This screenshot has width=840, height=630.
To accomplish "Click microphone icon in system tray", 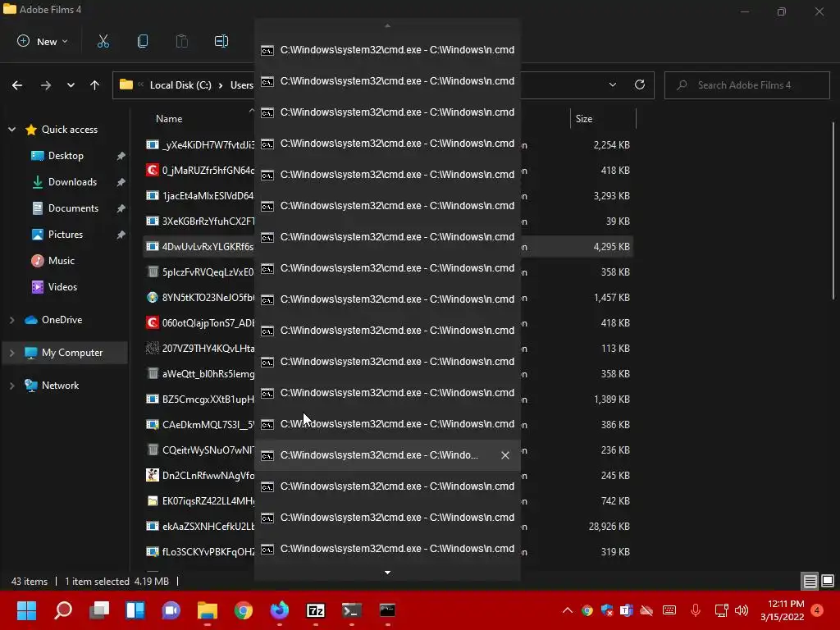I will click(x=696, y=610).
